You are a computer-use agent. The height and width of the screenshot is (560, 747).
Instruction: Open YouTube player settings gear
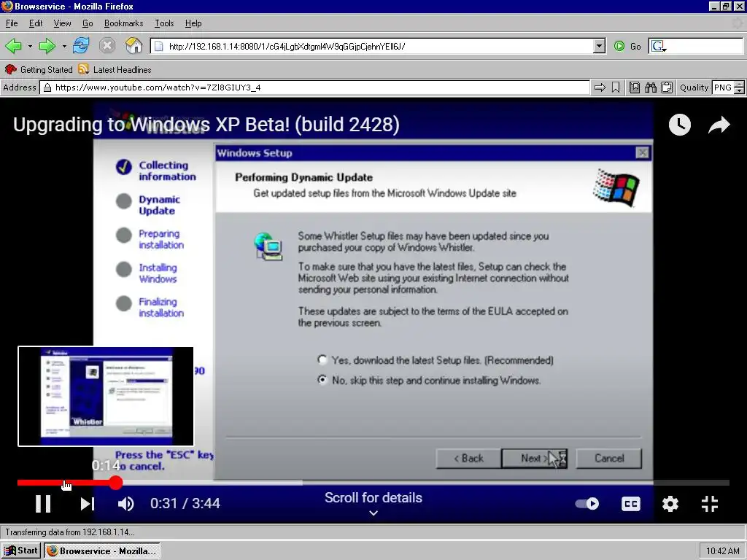point(670,504)
